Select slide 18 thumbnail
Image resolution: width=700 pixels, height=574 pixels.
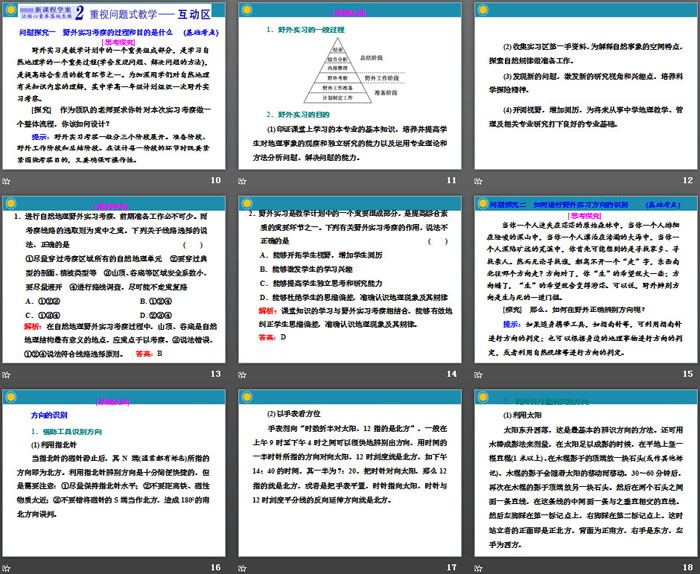[586, 473]
